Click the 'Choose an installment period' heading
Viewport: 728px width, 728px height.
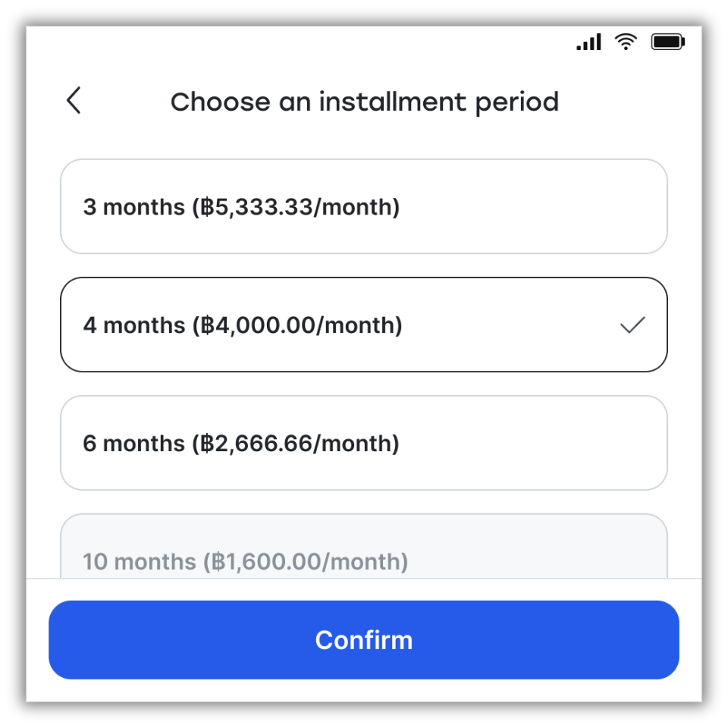[365, 102]
